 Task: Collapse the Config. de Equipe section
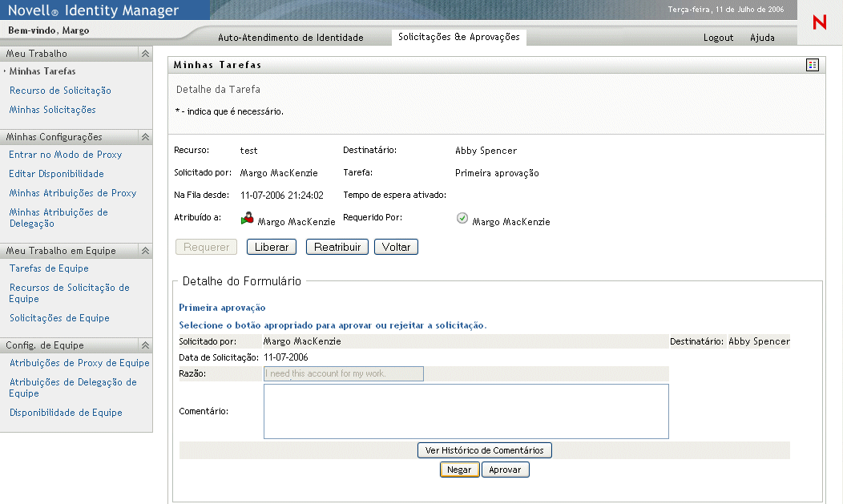[x=145, y=345]
